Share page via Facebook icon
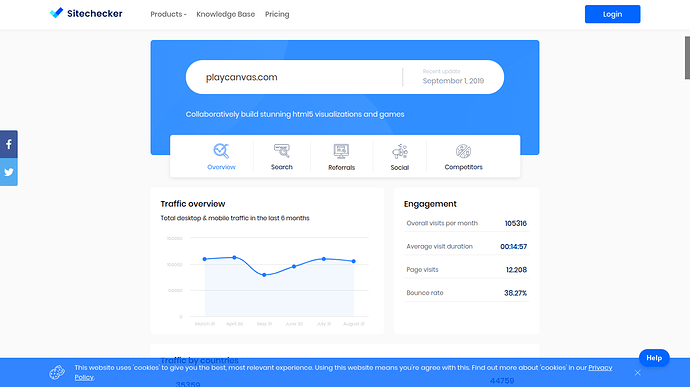 point(9,144)
